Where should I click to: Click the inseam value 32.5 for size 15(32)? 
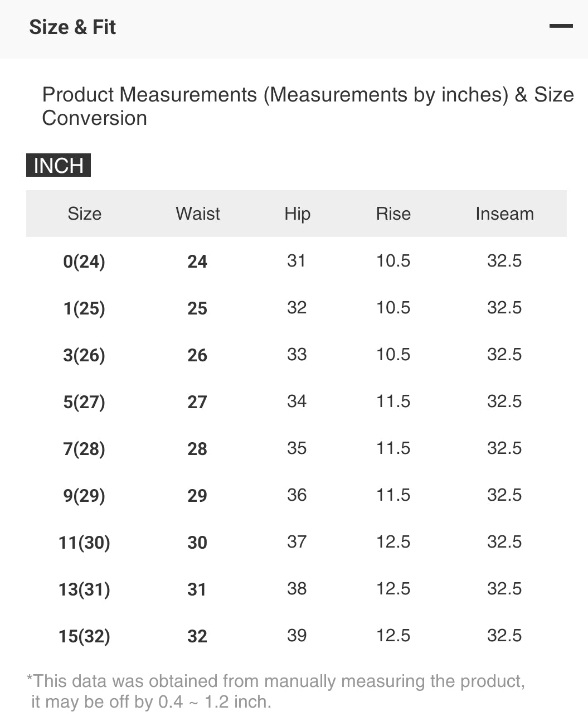(504, 635)
